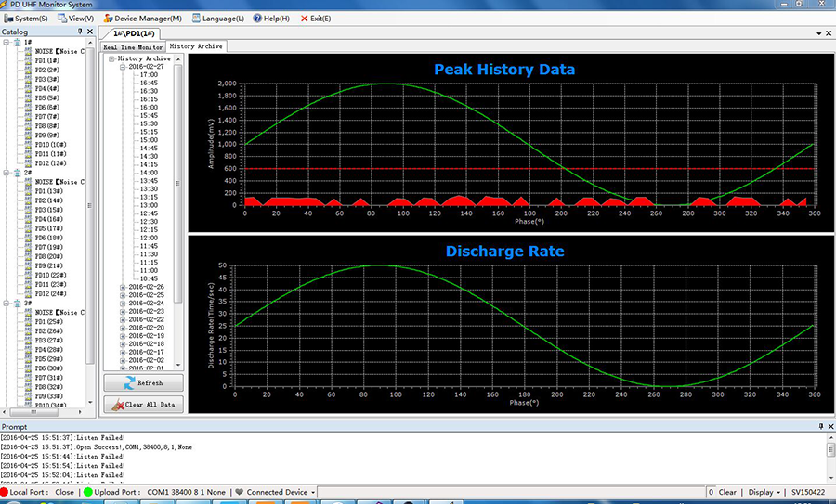This screenshot has height=504, width=836.
Task: Collapse the 2016-02-27 date node
Action: pos(122,67)
